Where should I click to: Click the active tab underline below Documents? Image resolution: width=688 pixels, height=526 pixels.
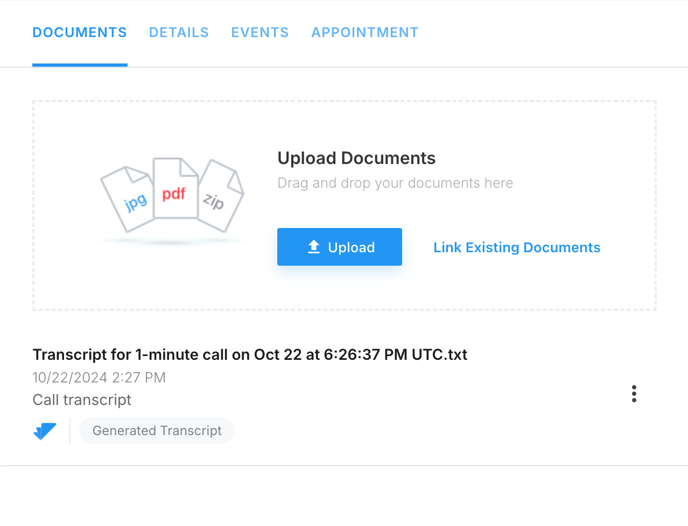coord(80,65)
